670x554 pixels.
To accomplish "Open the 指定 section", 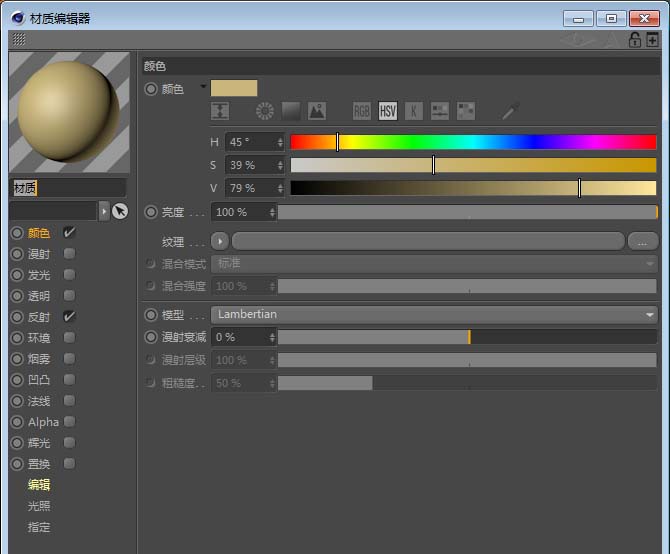I will (x=39, y=527).
